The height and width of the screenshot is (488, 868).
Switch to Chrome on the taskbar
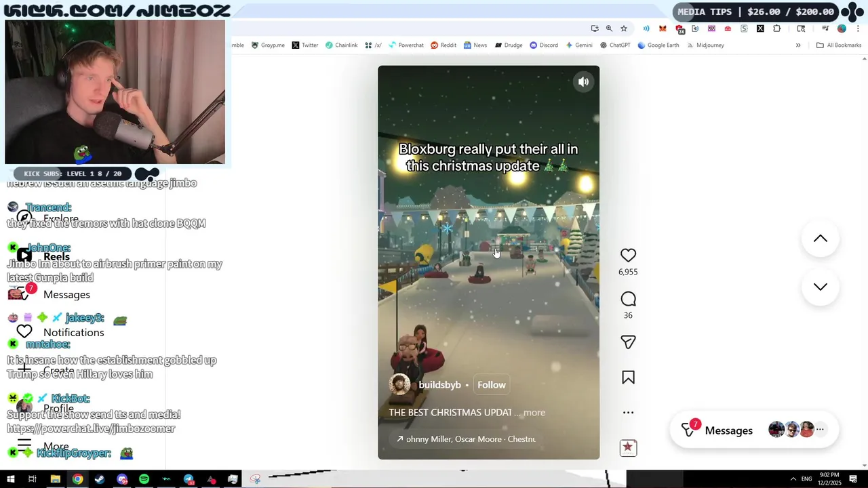click(77, 479)
